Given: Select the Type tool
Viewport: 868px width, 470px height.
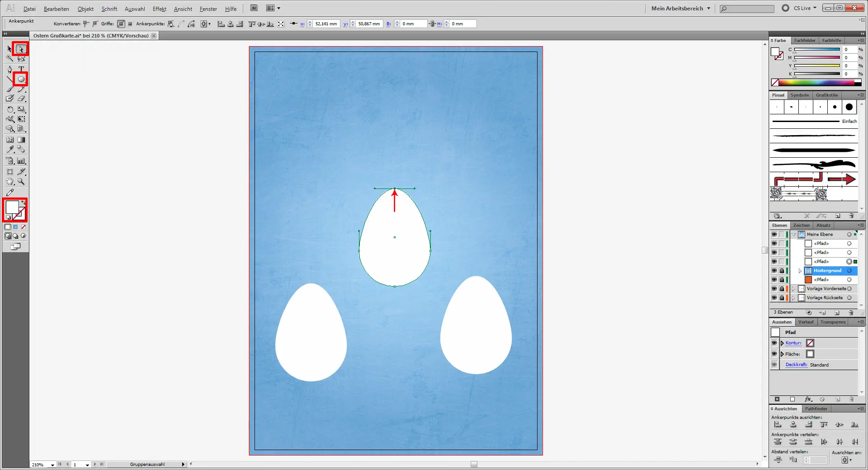Looking at the screenshot, I should [21, 69].
